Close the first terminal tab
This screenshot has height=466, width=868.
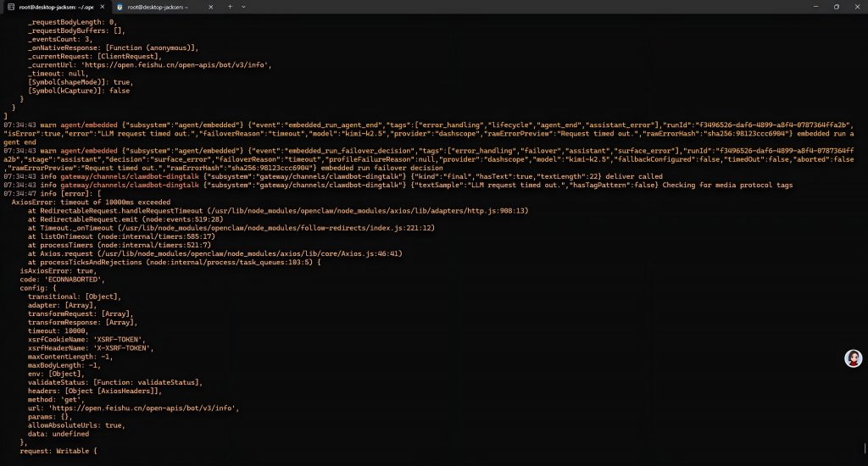tap(103, 7)
